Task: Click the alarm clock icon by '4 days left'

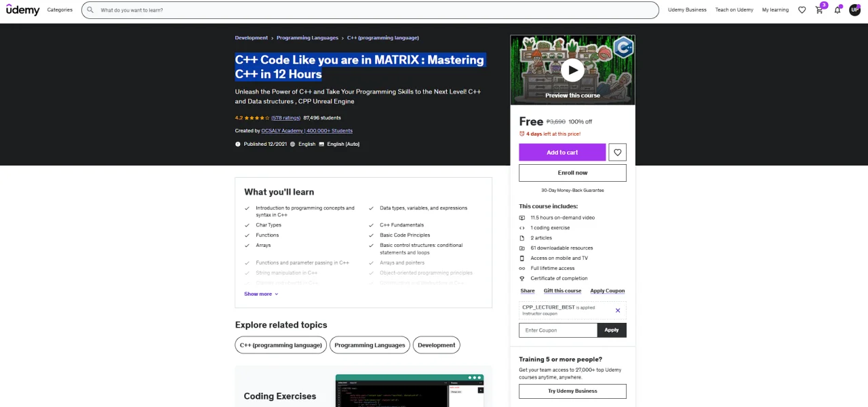Action: pyautogui.click(x=522, y=134)
